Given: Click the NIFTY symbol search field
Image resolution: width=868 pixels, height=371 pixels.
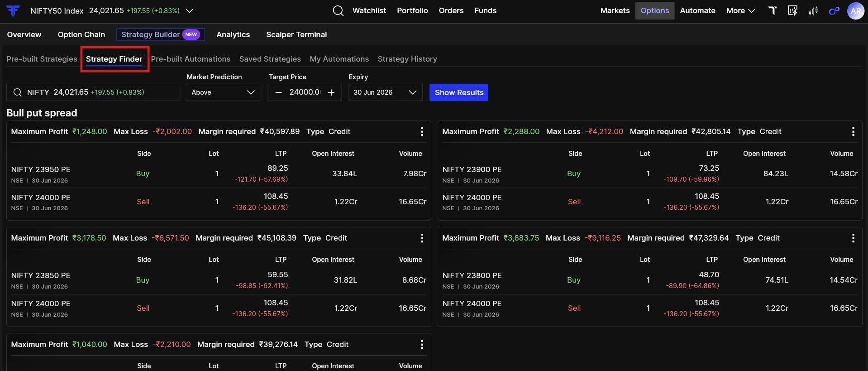Looking at the screenshot, I should point(93,92).
